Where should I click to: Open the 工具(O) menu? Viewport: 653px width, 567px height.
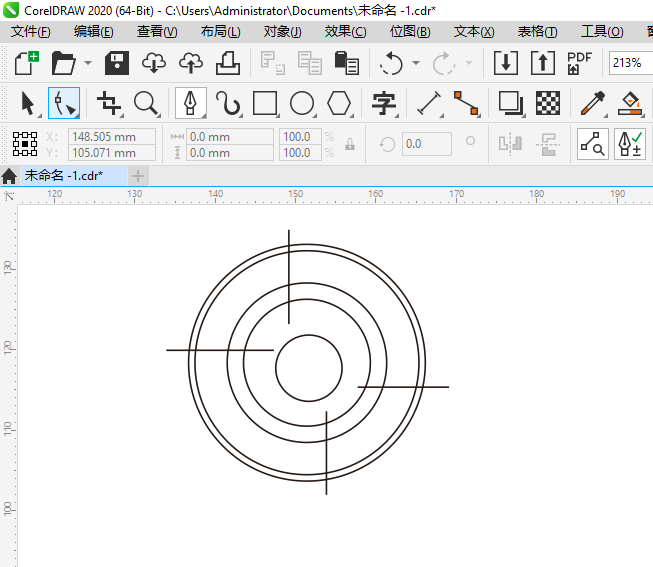(x=602, y=32)
